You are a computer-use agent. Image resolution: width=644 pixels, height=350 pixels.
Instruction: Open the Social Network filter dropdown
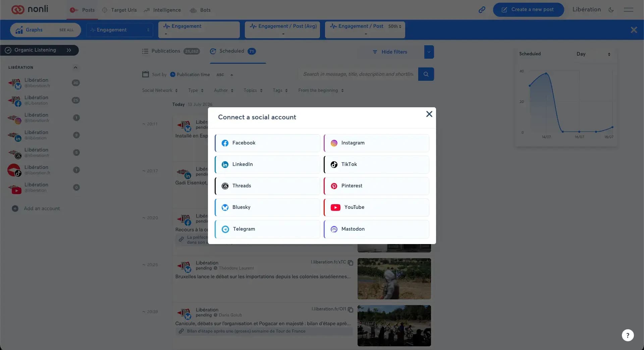coord(160,91)
